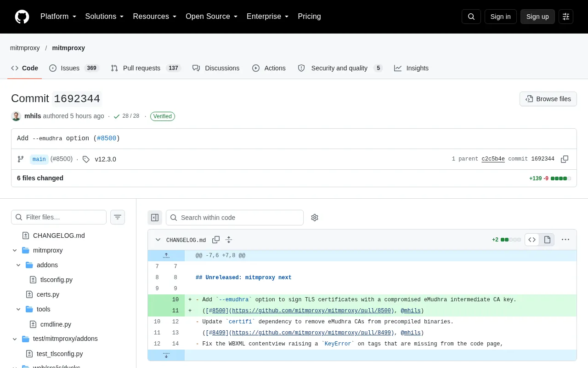The image size is (588, 368).
Task: Switch to Code tab
Action: click(x=25, y=68)
